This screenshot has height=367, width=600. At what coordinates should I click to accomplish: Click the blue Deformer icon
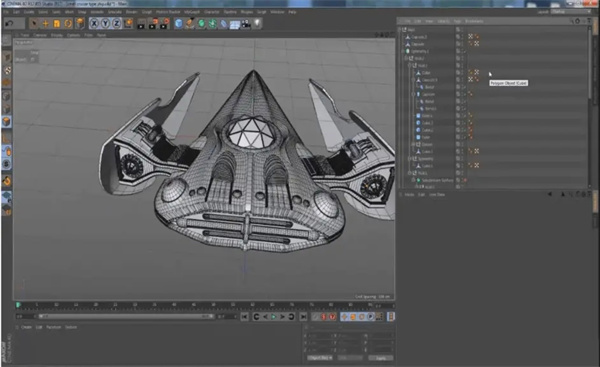(x=223, y=24)
